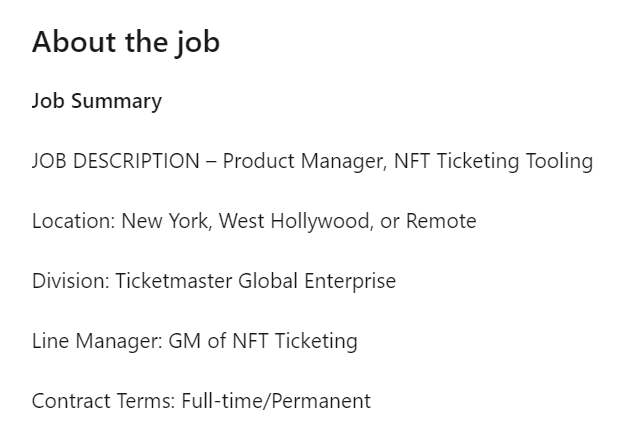Click the "Line Manager:" label

click(93, 341)
